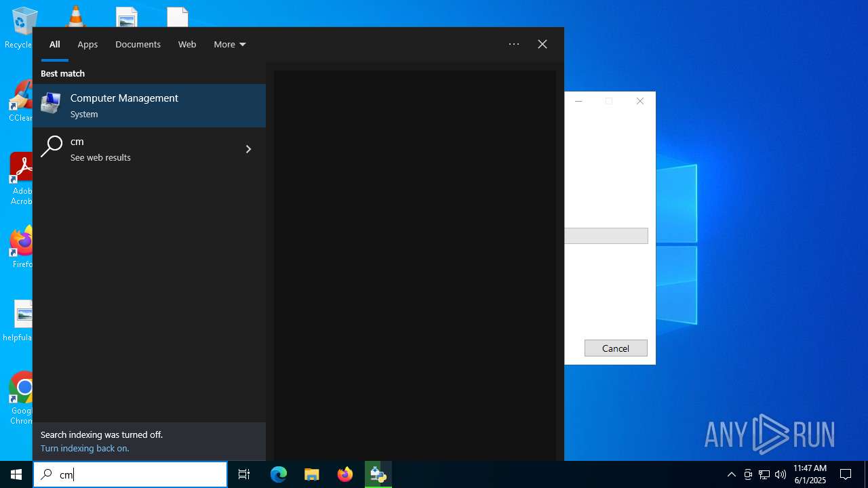
Task: Open the Computer Management best match result
Action: coord(149,106)
